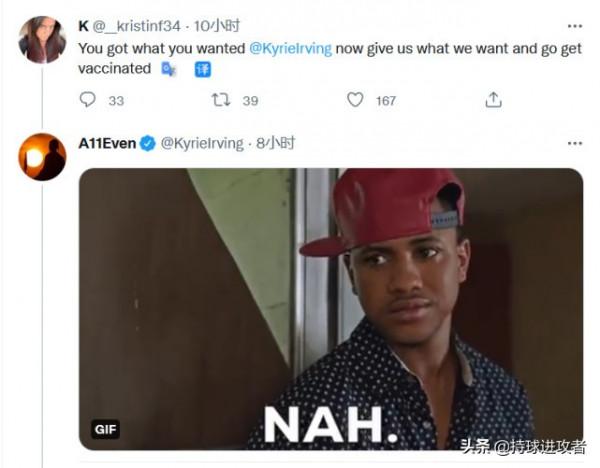Open the 10小时 timestamp on K's tweet
Screen dimensions: 600x468
tap(215, 24)
